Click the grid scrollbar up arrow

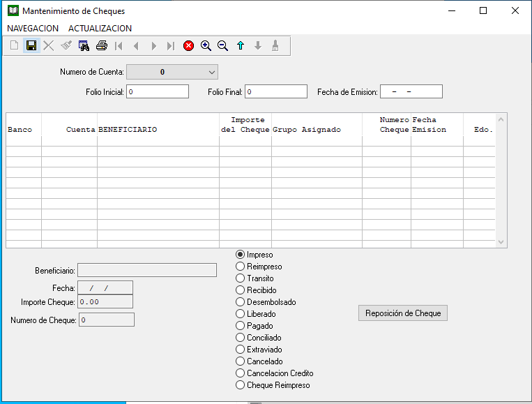tap(501, 120)
